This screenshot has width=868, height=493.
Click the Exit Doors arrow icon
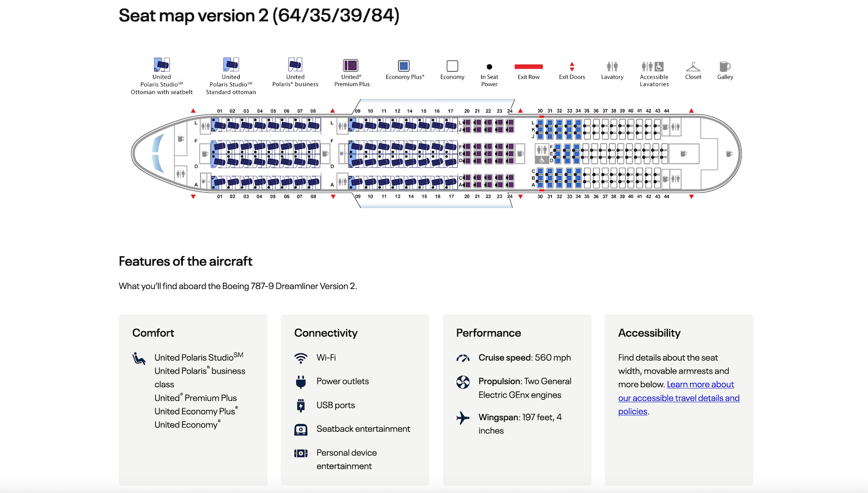click(572, 67)
